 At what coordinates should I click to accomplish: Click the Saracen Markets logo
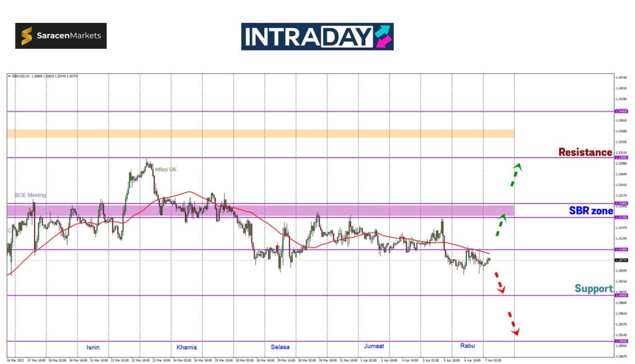[61, 36]
